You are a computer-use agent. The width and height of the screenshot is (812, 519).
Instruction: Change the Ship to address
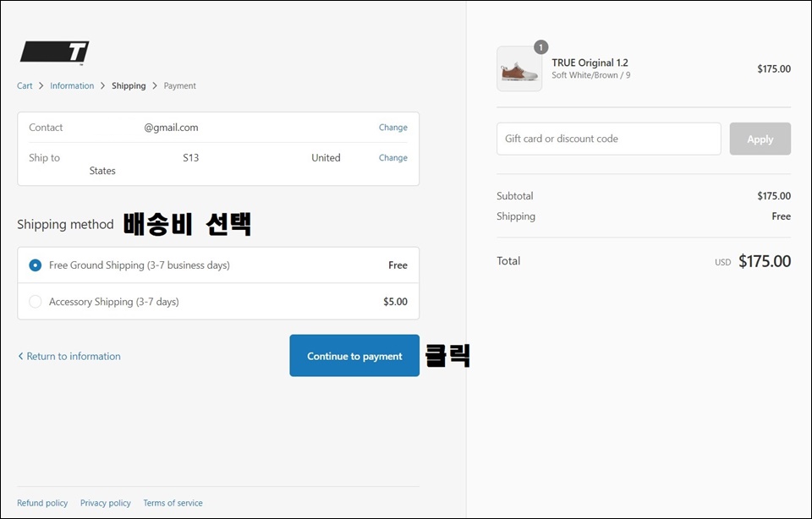point(393,158)
